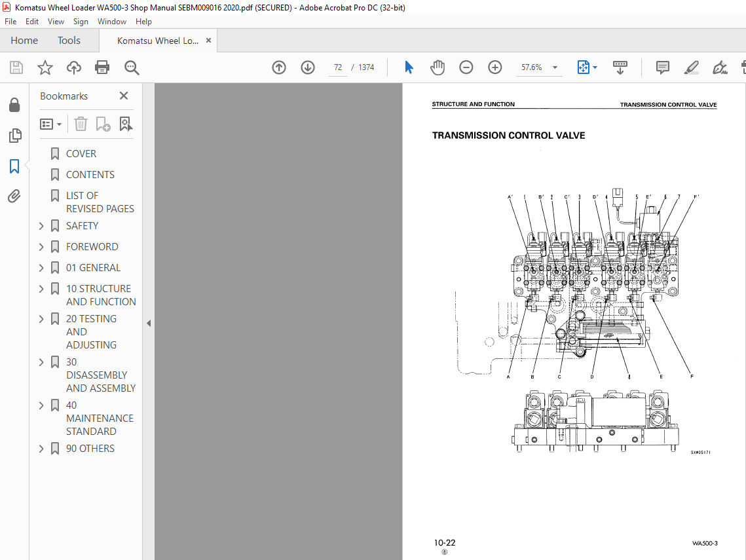Image resolution: width=746 pixels, height=560 pixels.
Task: Add document to starred favorites
Action: (x=45, y=67)
